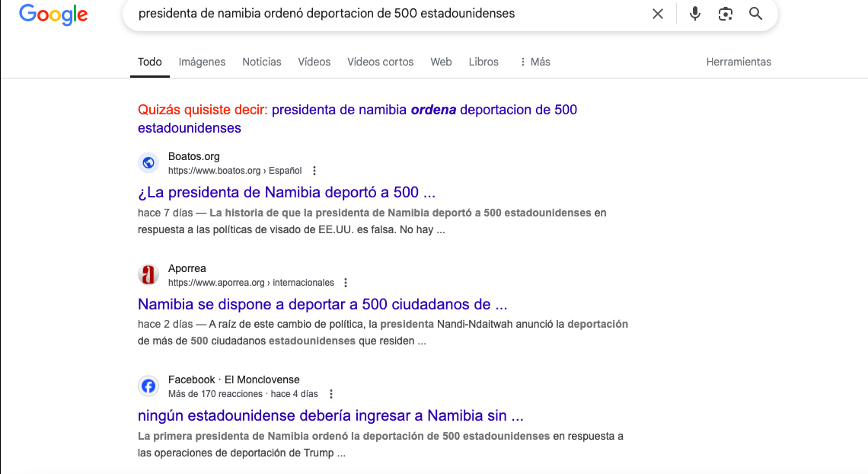Open options menu for Aporrea result
The height and width of the screenshot is (474, 868).
tap(346, 283)
